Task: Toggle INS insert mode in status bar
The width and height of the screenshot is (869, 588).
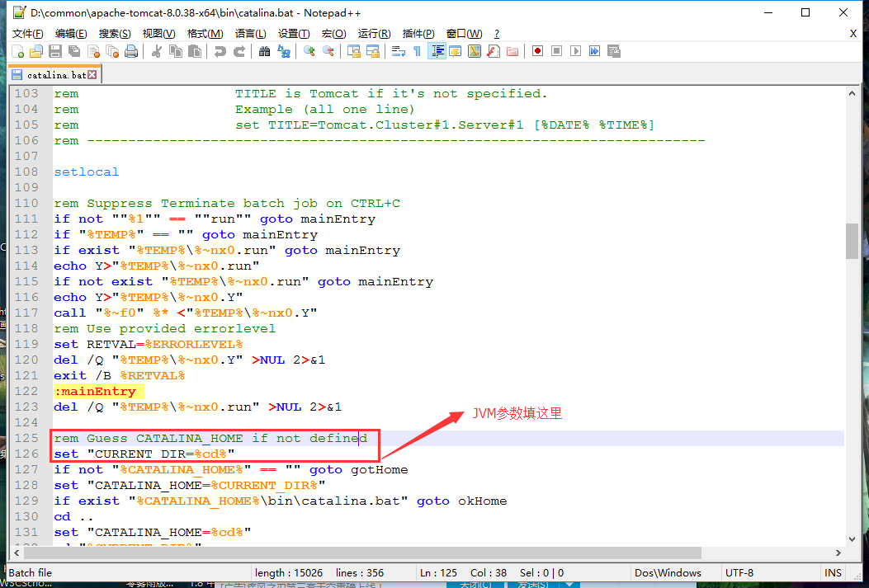Action: pyautogui.click(x=833, y=572)
